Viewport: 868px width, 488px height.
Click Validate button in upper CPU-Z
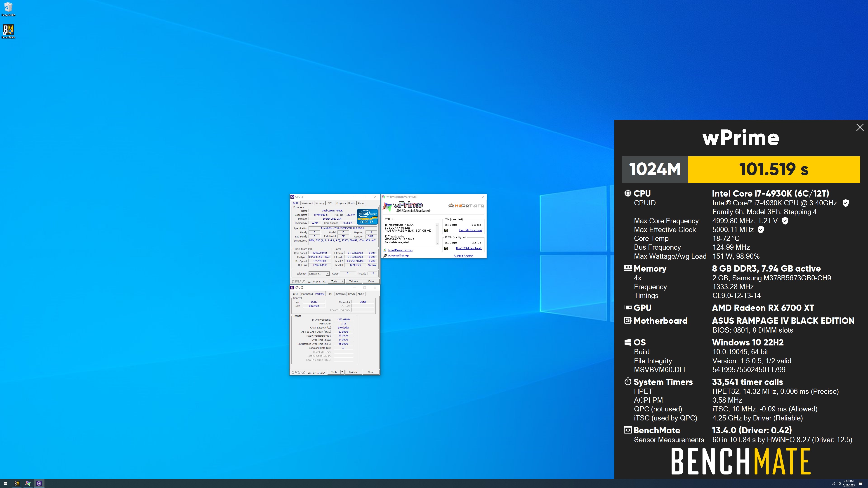pyautogui.click(x=354, y=281)
